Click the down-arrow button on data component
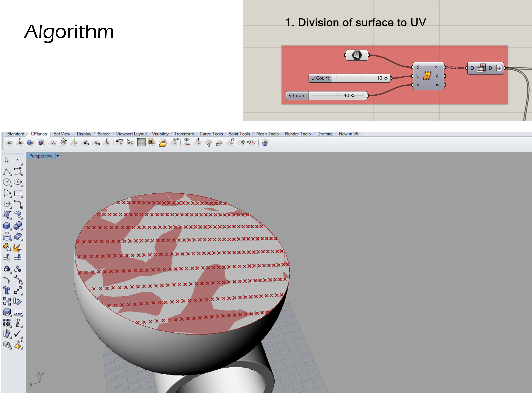 coord(499,68)
